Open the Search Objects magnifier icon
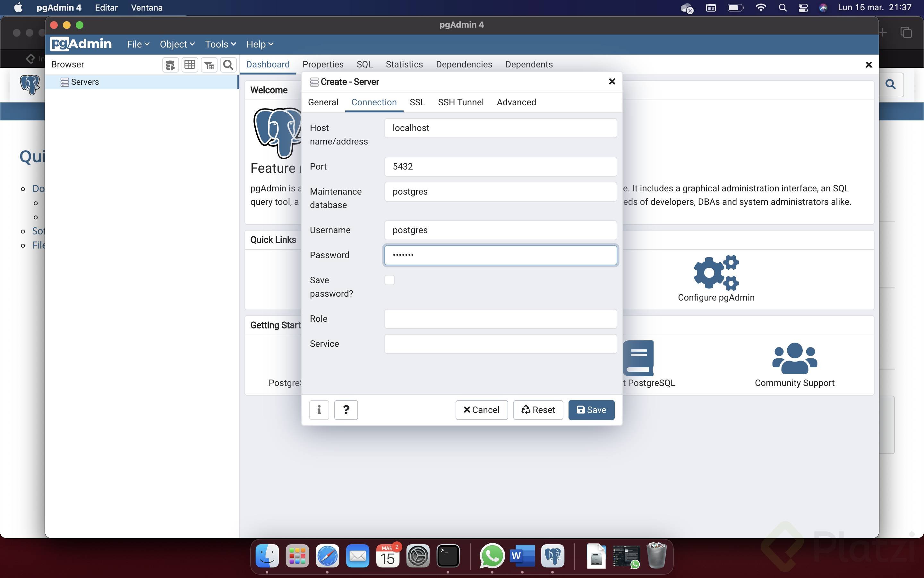This screenshot has width=924, height=578. (x=228, y=65)
